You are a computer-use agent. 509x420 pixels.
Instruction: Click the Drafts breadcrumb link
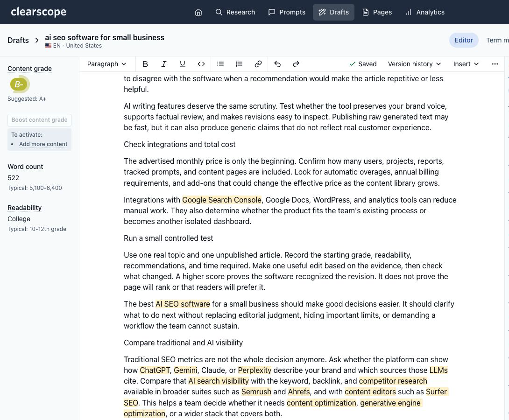click(18, 40)
